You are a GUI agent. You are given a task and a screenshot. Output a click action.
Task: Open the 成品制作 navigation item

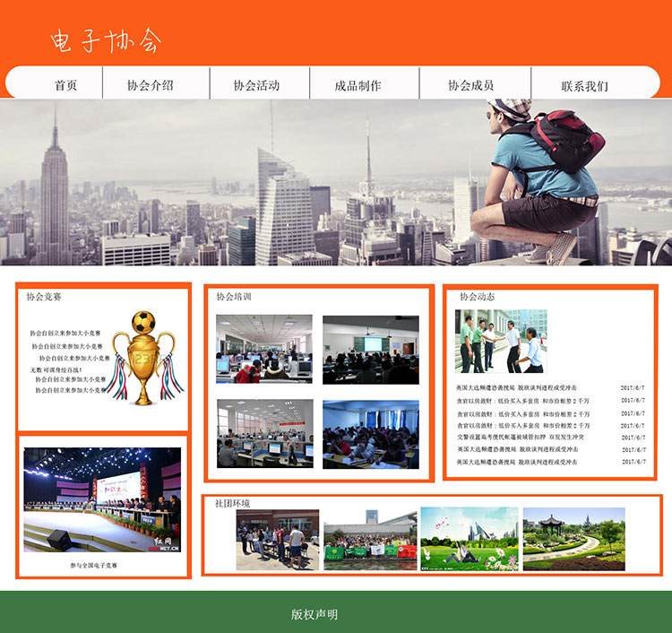[x=358, y=86]
